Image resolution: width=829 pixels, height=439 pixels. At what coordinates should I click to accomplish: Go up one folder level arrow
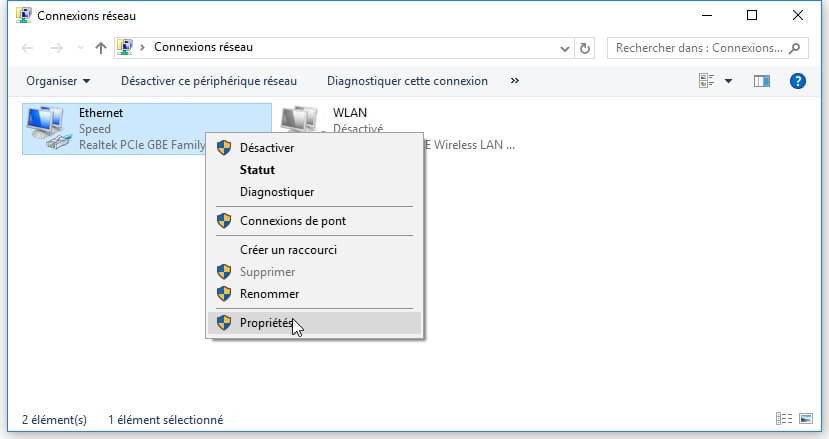coord(100,47)
